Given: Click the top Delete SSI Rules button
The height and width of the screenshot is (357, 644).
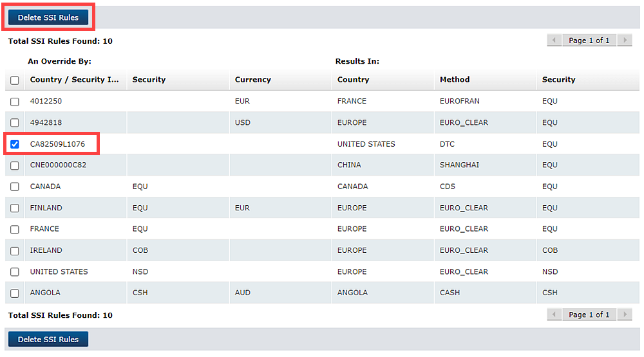Looking at the screenshot, I should (48, 17).
